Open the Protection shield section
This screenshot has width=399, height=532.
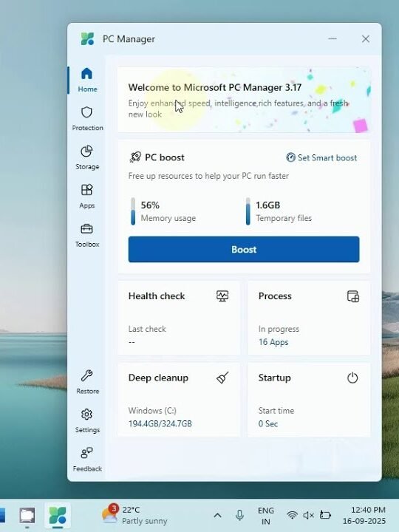[x=87, y=119]
